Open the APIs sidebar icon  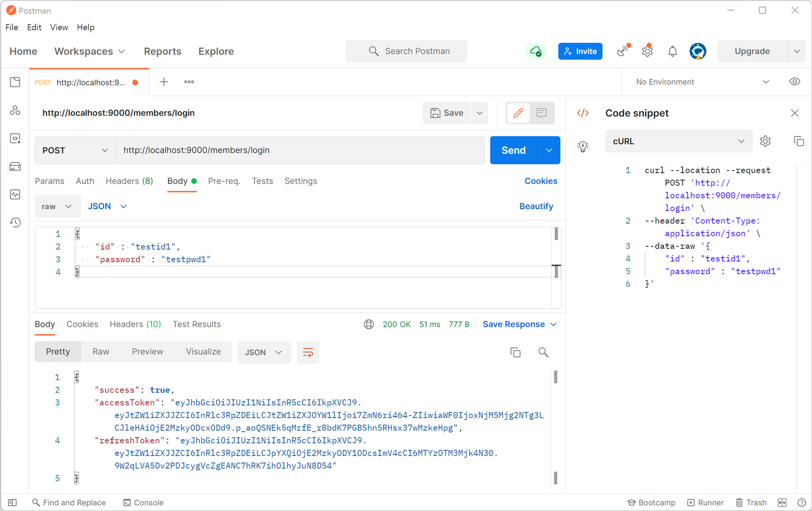(15, 110)
